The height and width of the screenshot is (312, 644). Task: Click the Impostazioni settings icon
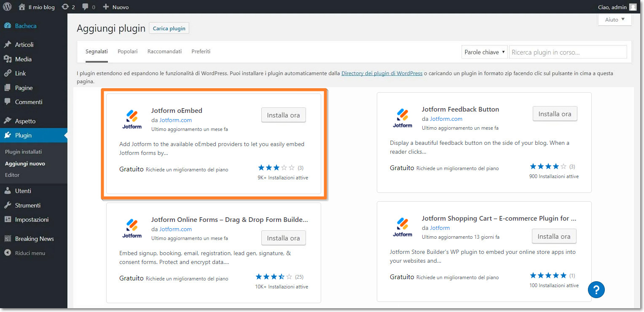[x=7, y=219]
